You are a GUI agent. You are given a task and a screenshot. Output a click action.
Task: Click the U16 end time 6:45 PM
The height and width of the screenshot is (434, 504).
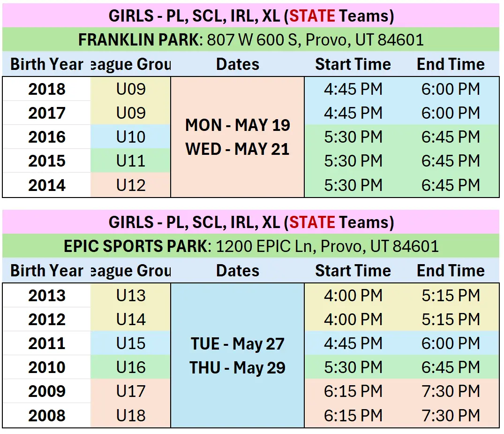(x=451, y=367)
